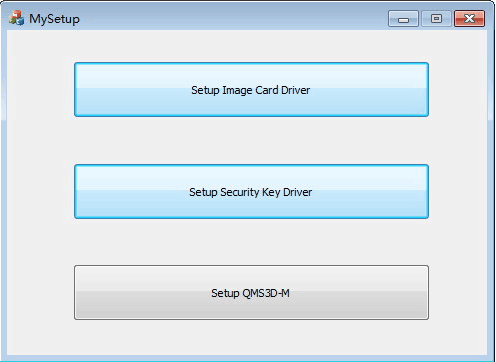The image size is (496, 362).
Task: Start the Setup Security Key Driver installation
Action: pos(251,191)
